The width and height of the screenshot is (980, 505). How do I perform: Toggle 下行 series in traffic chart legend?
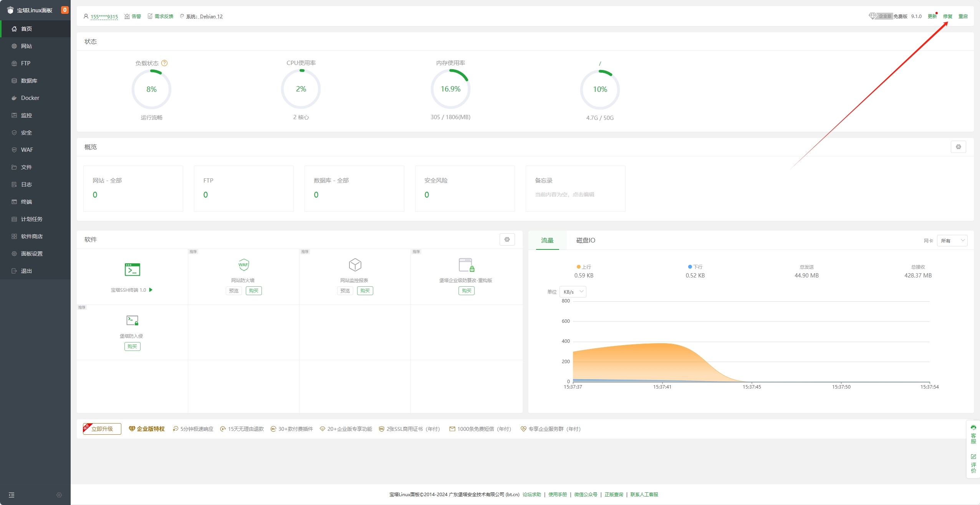coord(695,267)
